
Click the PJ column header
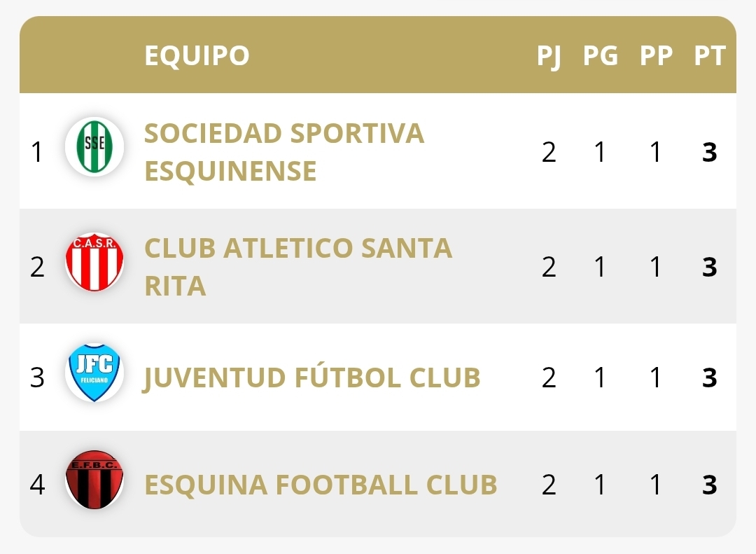(x=549, y=56)
